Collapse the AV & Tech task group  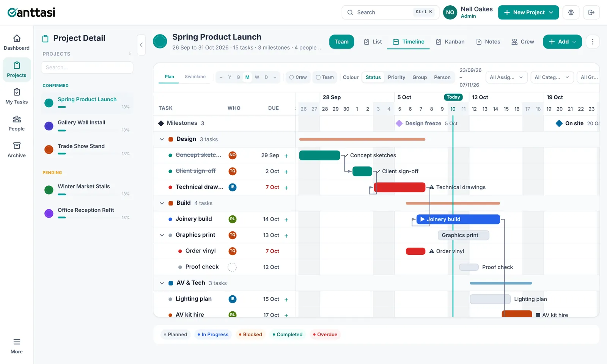coord(162,283)
